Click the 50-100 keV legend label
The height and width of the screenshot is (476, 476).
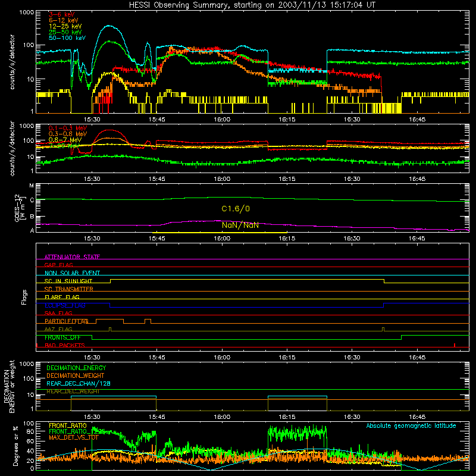(67, 38)
